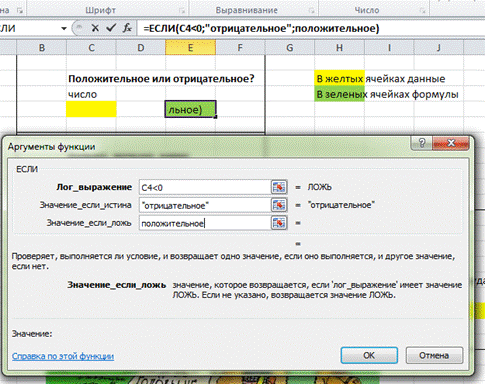Screen dimensions: 485x384
Task: Click in the formula bar text
Action: (261, 28)
